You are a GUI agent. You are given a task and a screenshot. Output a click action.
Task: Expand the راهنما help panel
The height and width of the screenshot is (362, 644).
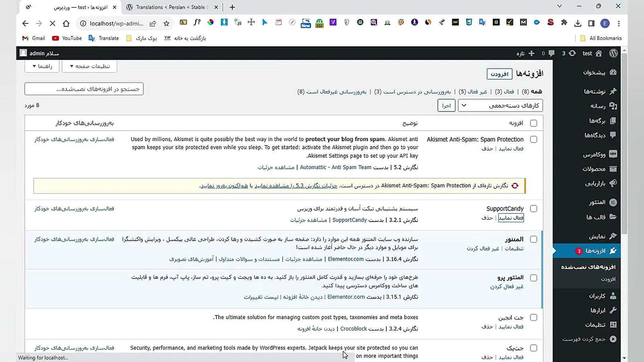(42, 66)
